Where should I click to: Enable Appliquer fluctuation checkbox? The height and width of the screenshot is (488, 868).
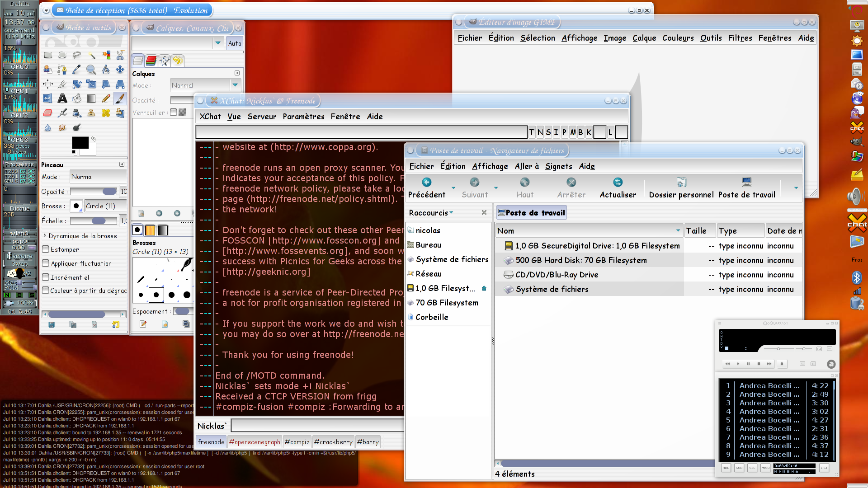pos(46,263)
